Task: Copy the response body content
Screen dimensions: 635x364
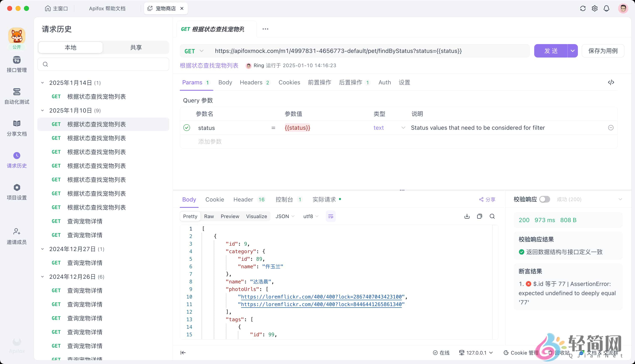Action: tap(479, 216)
